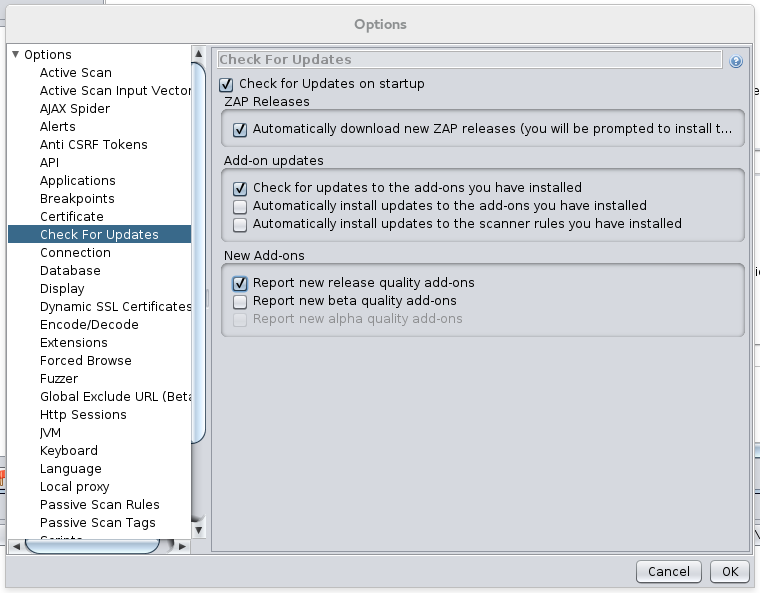Image resolution: width=760 pixels, height=593 pixels.
Task: Untick Report new release quality add-ons
Action: click(240, 283)
